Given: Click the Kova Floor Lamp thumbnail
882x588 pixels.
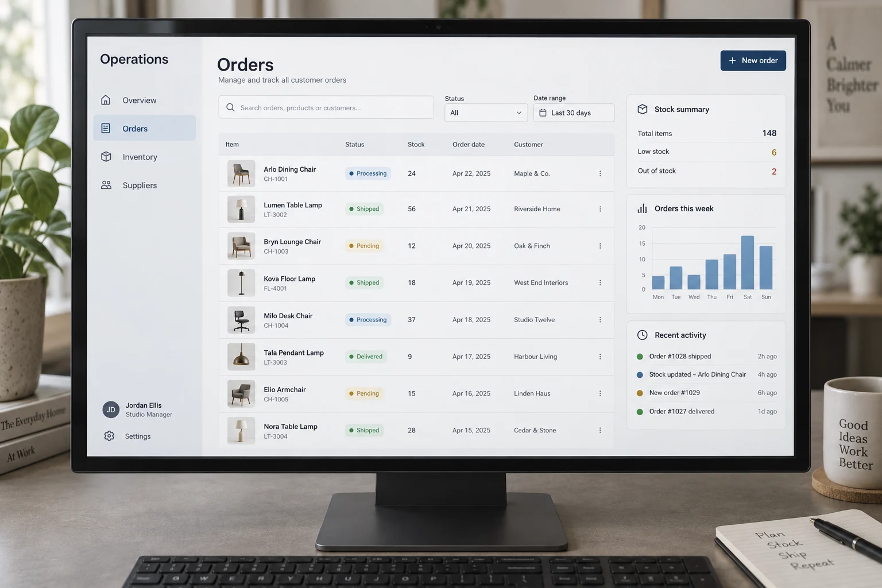Looking at the screenshot, I should (x=241, y=283).
